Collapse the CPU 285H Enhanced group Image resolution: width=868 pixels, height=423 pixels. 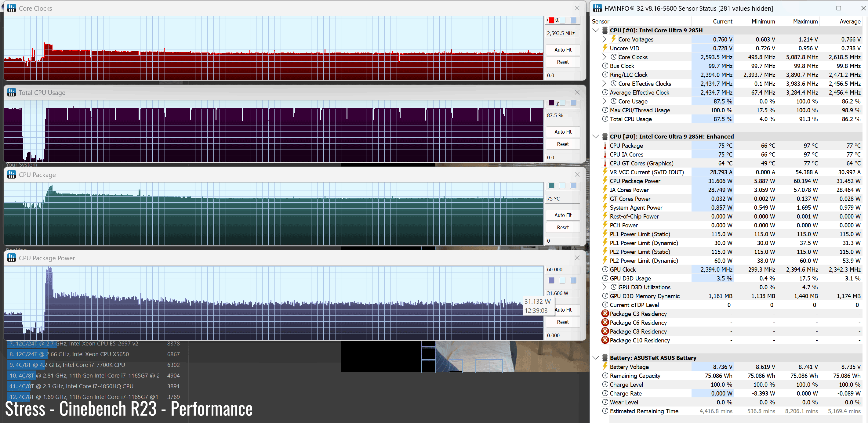click(x=595, y=136)
